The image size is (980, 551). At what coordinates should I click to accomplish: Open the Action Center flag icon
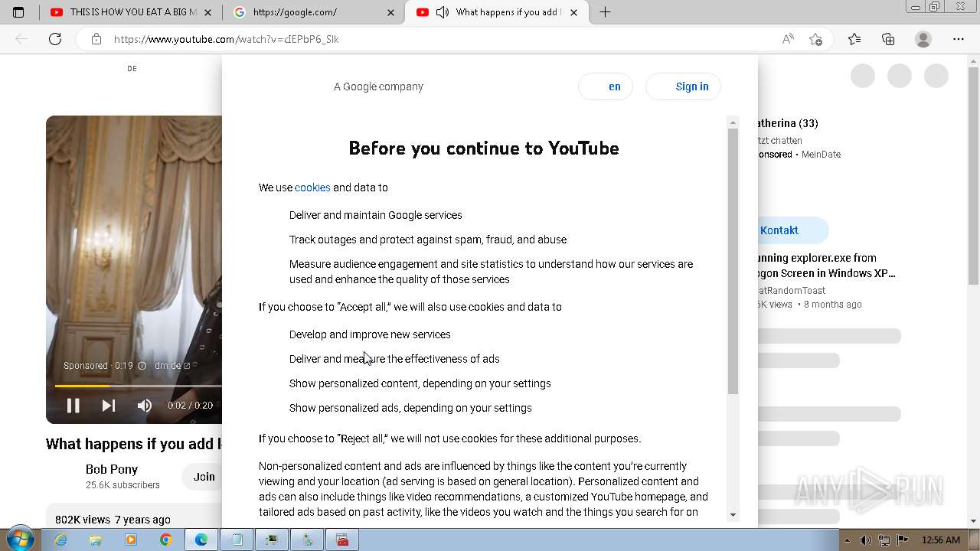(901, 540)
